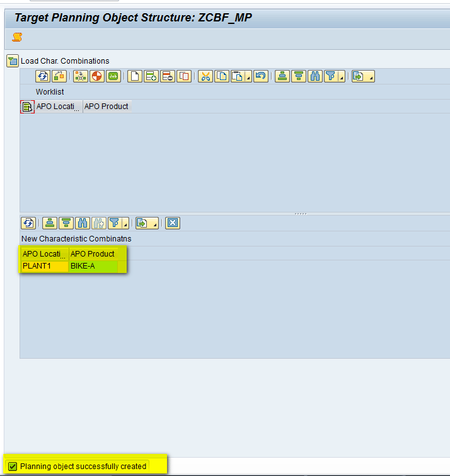Click the Find binoculars icon in the Worklist toolbar

pos(315,76)
